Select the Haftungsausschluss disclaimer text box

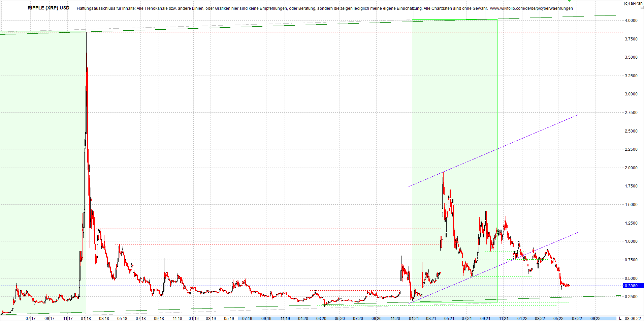(325, 8)
